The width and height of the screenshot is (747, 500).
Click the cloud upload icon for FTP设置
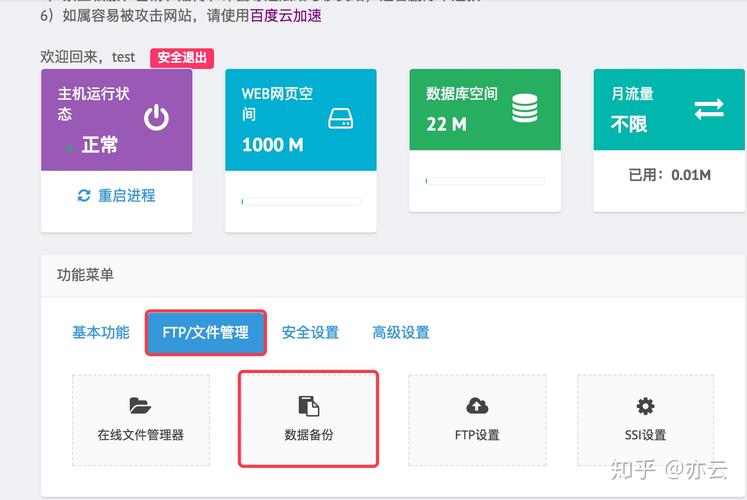point(477,406)
